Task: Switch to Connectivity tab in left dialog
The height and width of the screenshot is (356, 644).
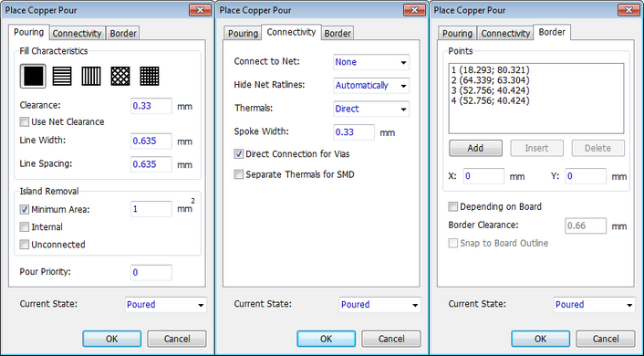Action: click(x=77, y=33)
